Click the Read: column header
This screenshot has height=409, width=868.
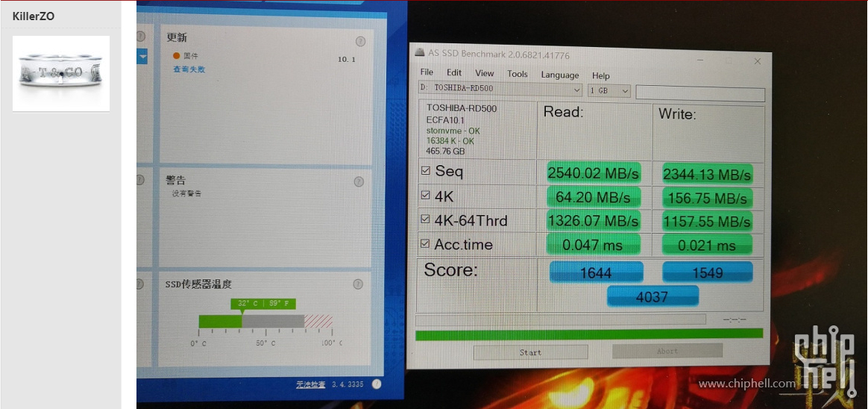pyautogui.click(x=563, y=112)
